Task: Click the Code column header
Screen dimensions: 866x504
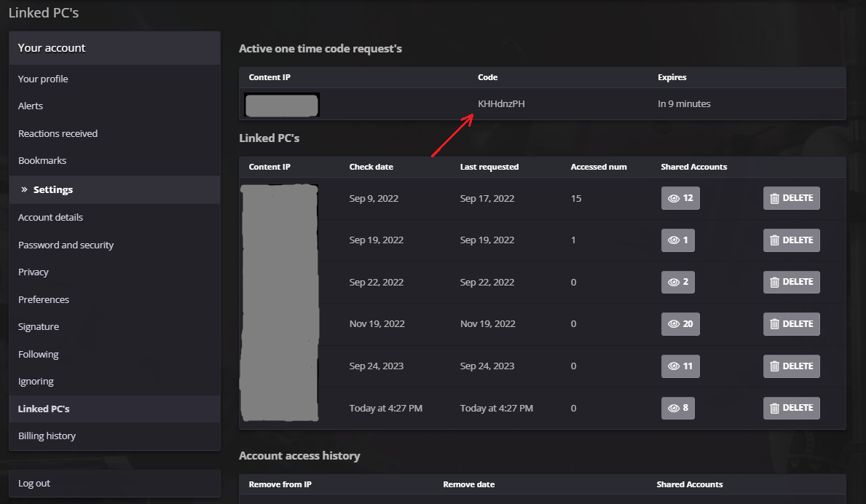Action: [488, 77]
